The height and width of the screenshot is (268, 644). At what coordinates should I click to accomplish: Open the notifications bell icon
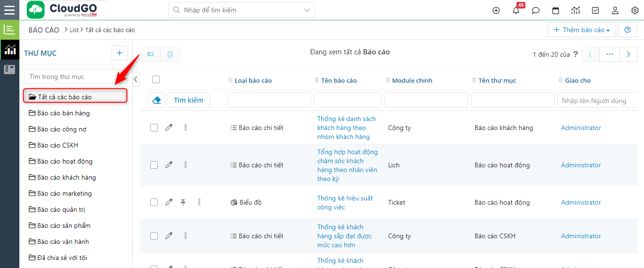[516, 10]
